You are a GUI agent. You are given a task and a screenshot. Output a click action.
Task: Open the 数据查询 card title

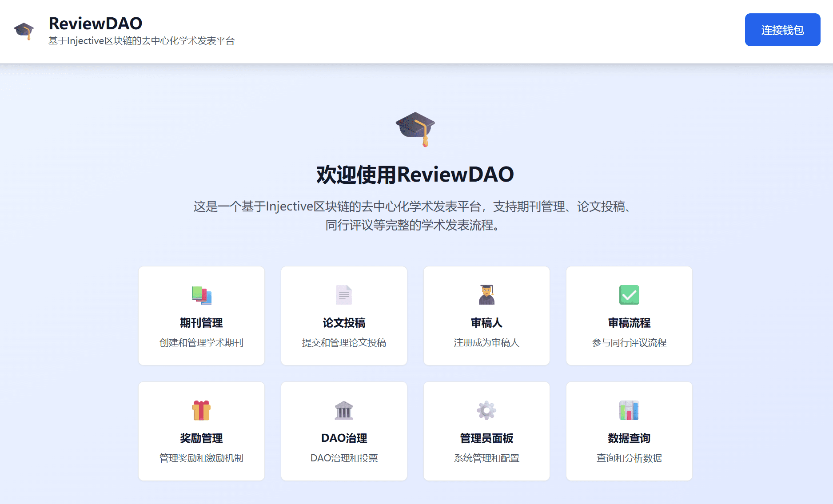tap(629, 438)
